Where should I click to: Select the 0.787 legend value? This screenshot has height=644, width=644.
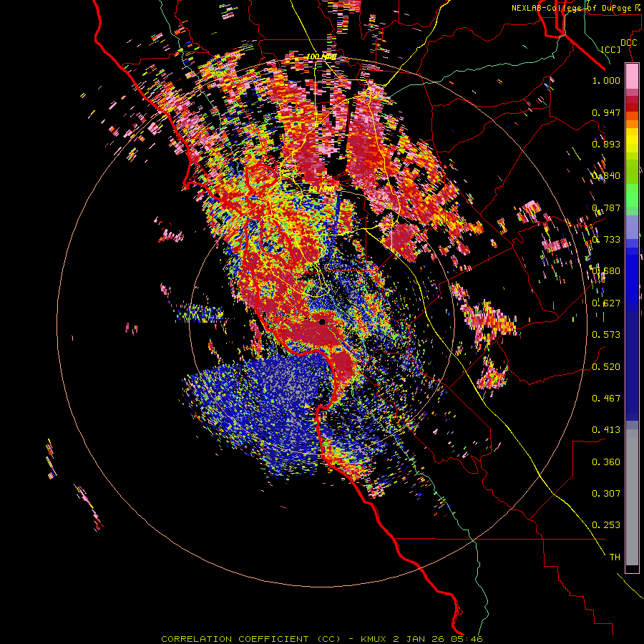[606, 208]
